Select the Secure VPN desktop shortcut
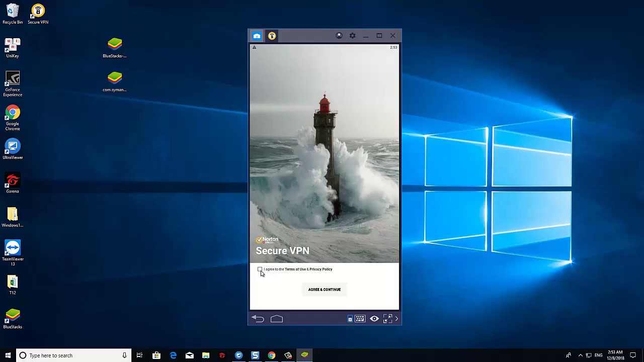Image resolution: width=644 pixels, height=362 pixels. pyautogui.click(x=38, y=14)
